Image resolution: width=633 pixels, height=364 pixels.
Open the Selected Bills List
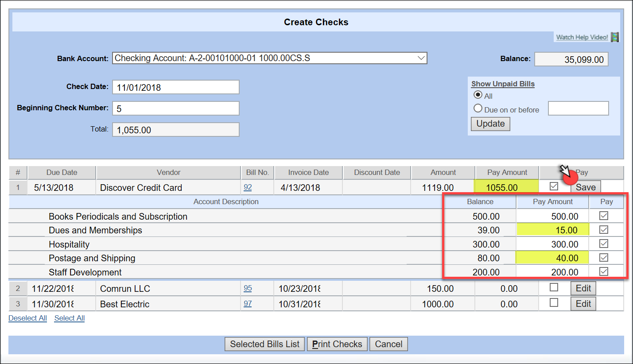[265, 344]
